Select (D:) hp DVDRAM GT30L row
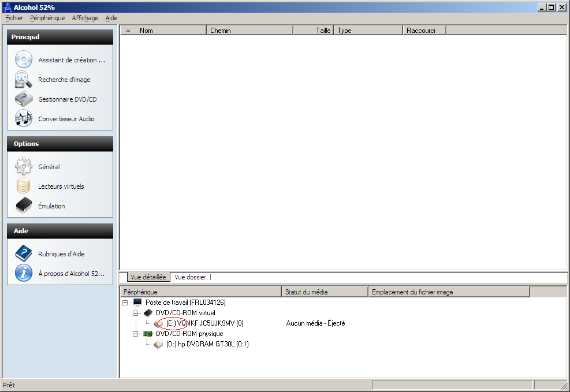Screen dimensions: 570x392 pyautogui.click(x=207, y=344)
